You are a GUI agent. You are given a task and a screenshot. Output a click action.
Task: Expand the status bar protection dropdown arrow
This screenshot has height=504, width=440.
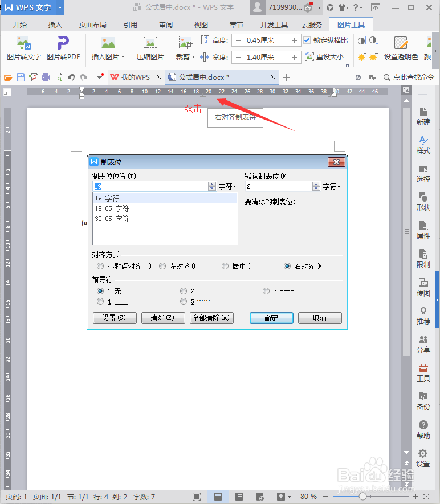tap(289, 497)
